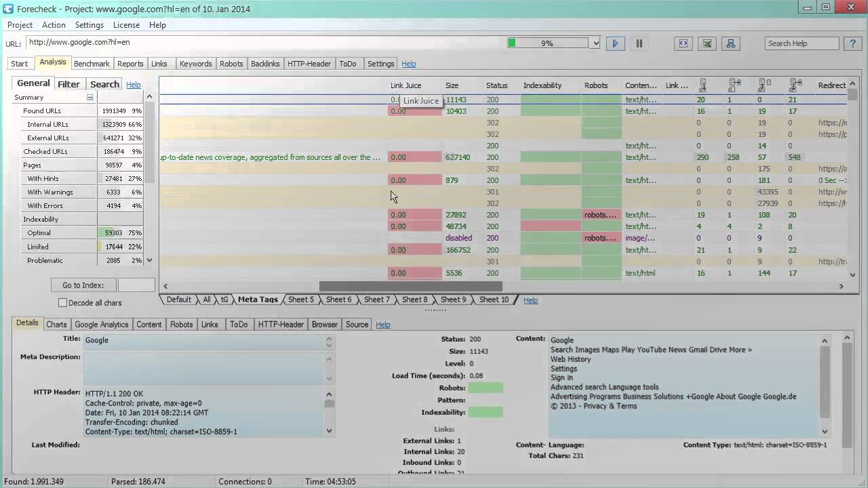Image resolution: width=868 pixels, height=488 pixels.
Task: Open the Help menu in menu bar
Action: coord(157,25)
